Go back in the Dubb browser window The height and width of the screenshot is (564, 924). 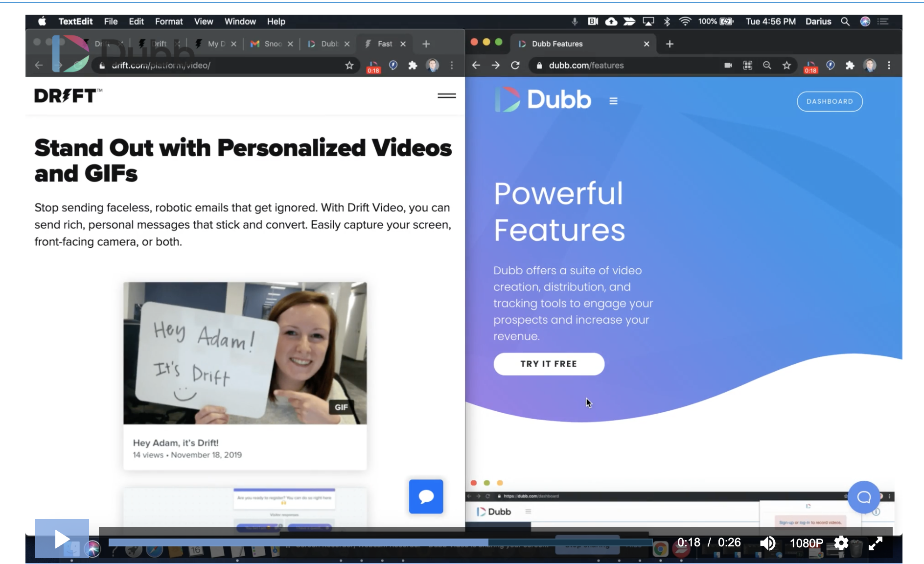(476, 65)
